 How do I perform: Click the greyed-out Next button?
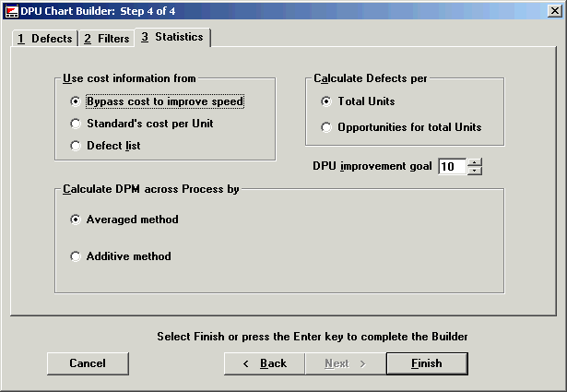click(x=345, y=363)
